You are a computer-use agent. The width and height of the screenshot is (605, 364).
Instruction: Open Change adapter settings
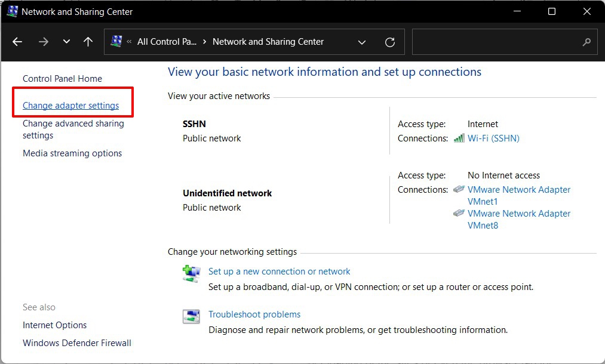tap(70, 106)
